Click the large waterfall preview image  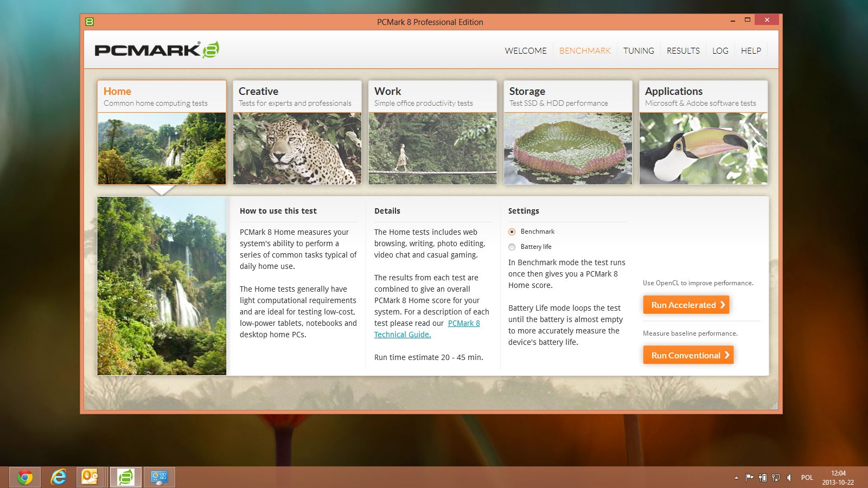pos(162,286)
